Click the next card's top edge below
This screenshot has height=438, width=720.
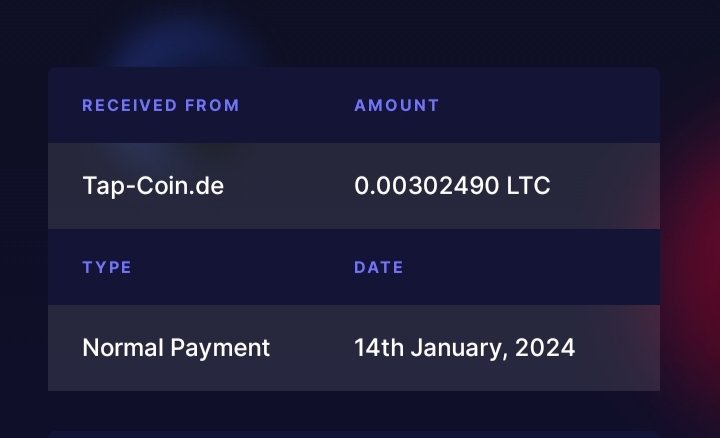coord(354,434)
